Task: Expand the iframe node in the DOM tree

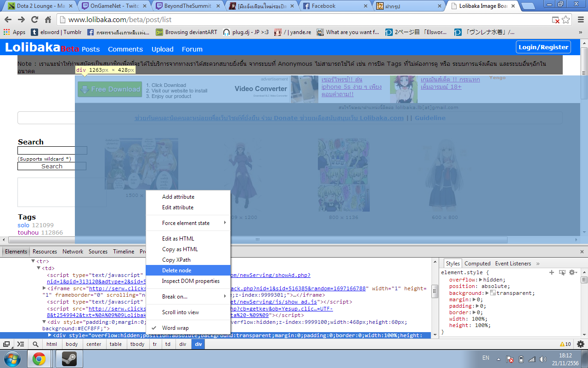Action: [45, 288]
